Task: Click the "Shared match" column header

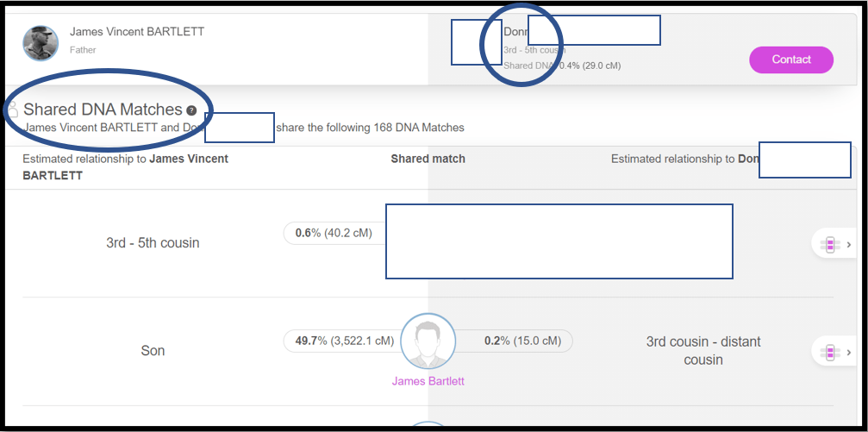Action: point(428,159)
